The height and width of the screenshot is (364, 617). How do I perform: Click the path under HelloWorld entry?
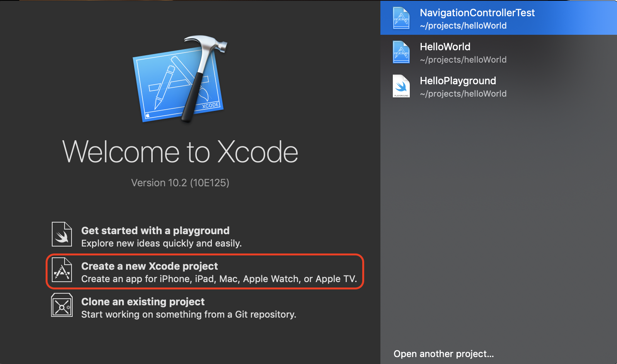(x=463, y=60)
